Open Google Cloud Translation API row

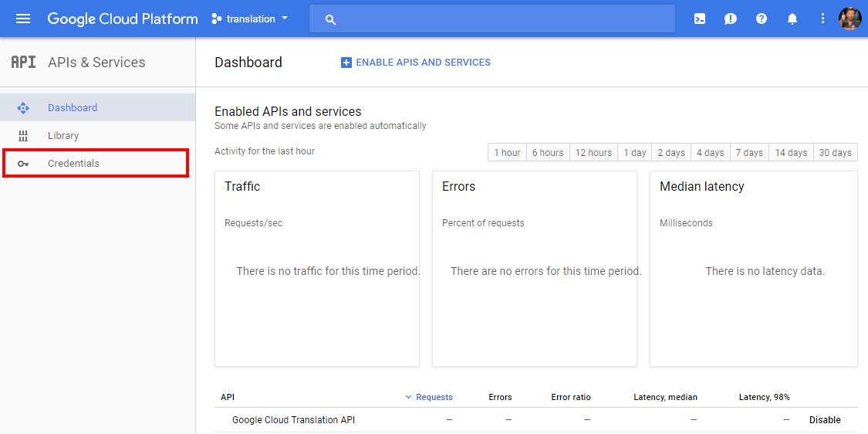(294, 420)
